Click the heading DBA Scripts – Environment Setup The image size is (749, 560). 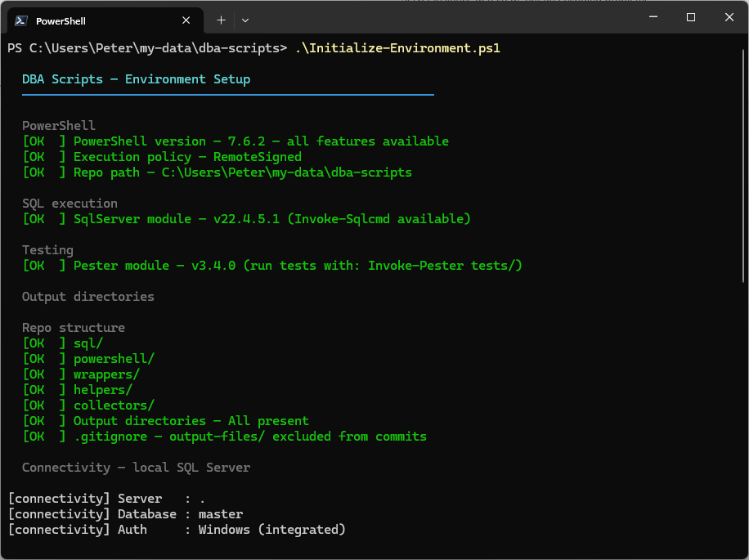(136, 79)
